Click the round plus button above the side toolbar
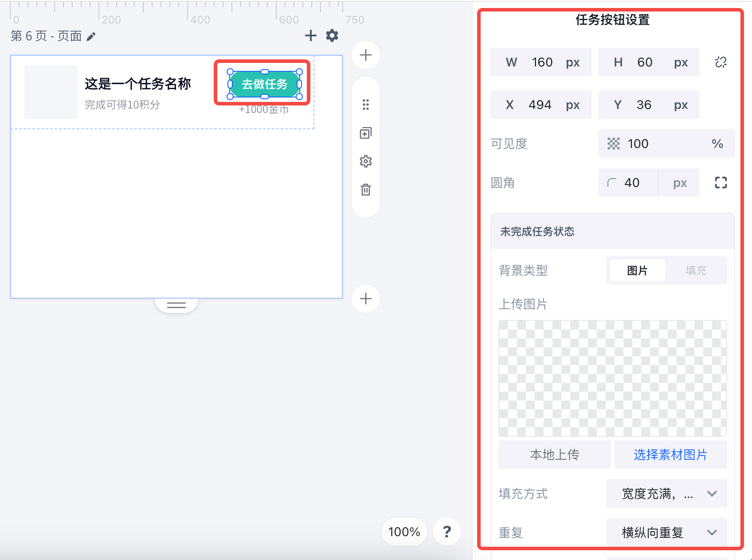The width and height of the screenshot is (752, 560). 366,55
